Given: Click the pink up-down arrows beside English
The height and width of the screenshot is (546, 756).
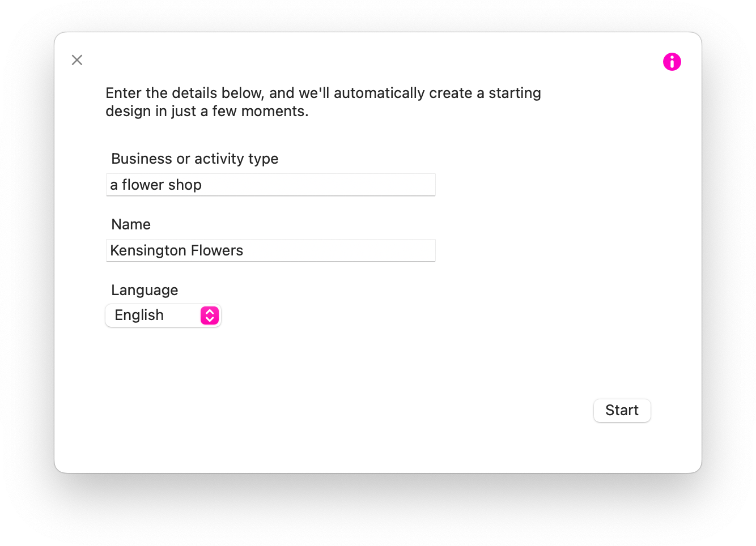Looking at the screenshot, I should [x=210, y=315].
